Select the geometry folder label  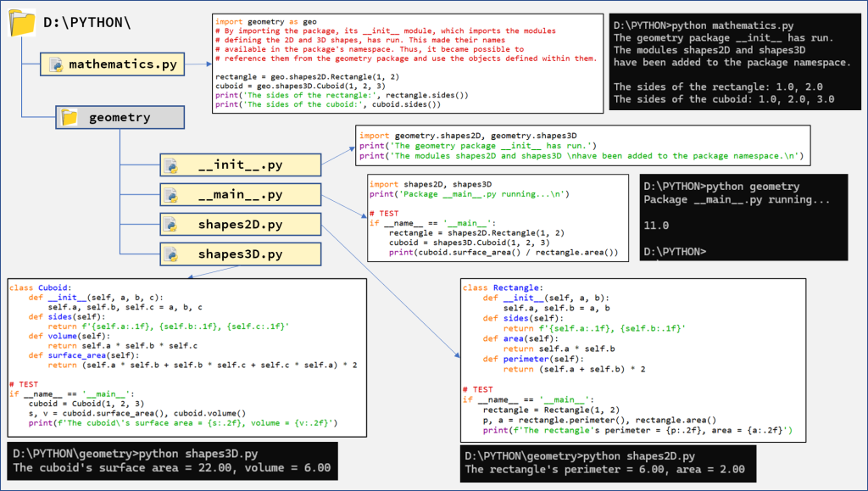coord(120,118)
